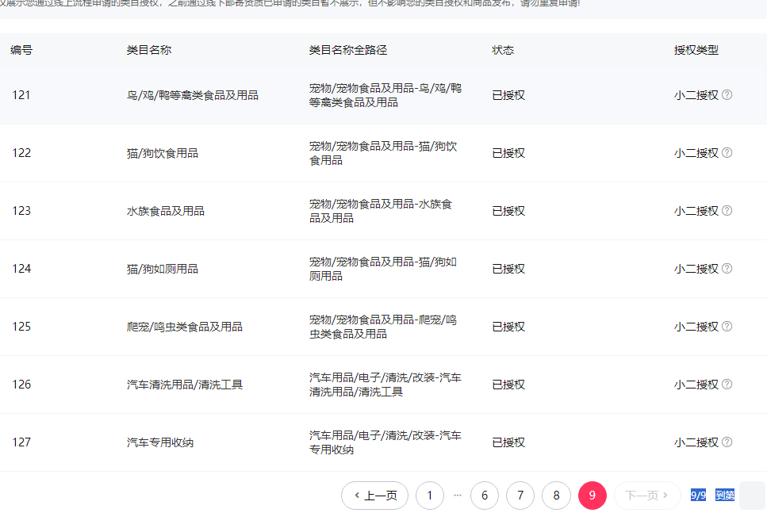Click help icon beside row 121 小二授权

tap(727, 95)
